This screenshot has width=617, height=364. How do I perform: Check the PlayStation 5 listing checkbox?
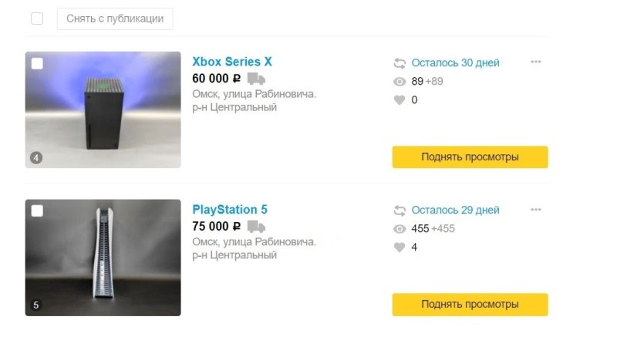pos(37,211)
